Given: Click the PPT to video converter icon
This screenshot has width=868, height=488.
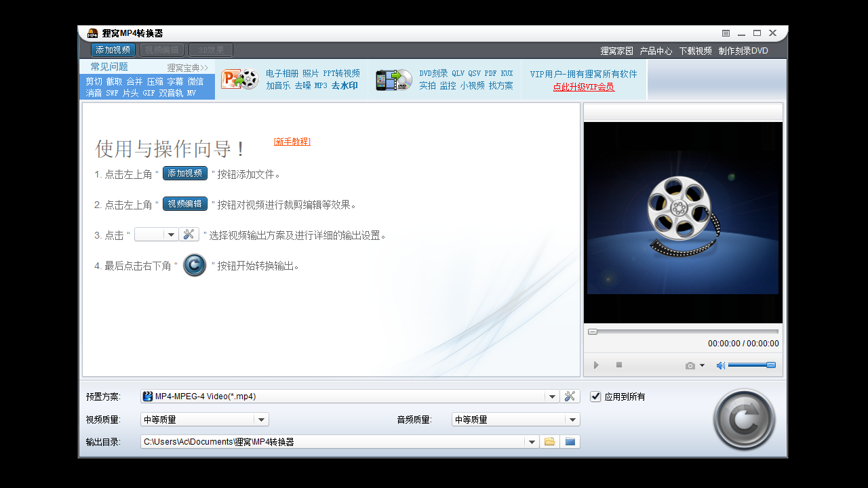Looking at the screenshot, I should coord(239,79).
